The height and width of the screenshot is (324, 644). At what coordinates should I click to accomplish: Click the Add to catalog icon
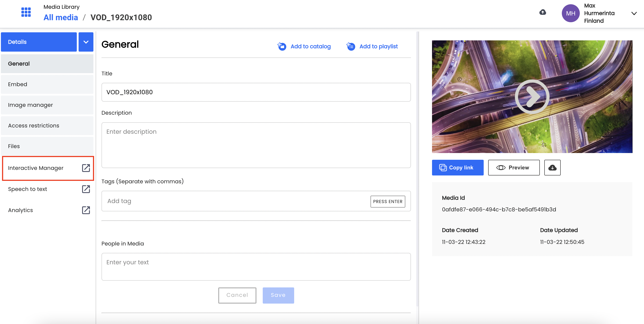coord(282,46)
